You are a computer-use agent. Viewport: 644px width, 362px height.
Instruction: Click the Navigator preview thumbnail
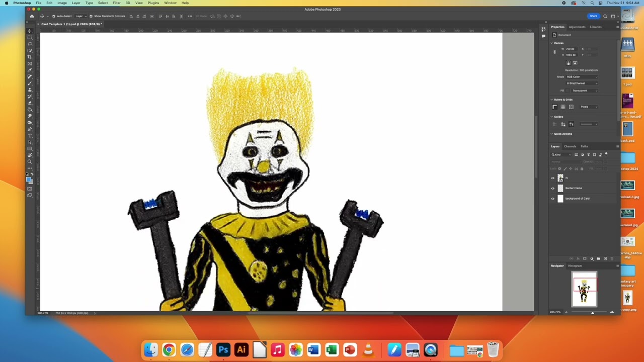pos(584,289)
